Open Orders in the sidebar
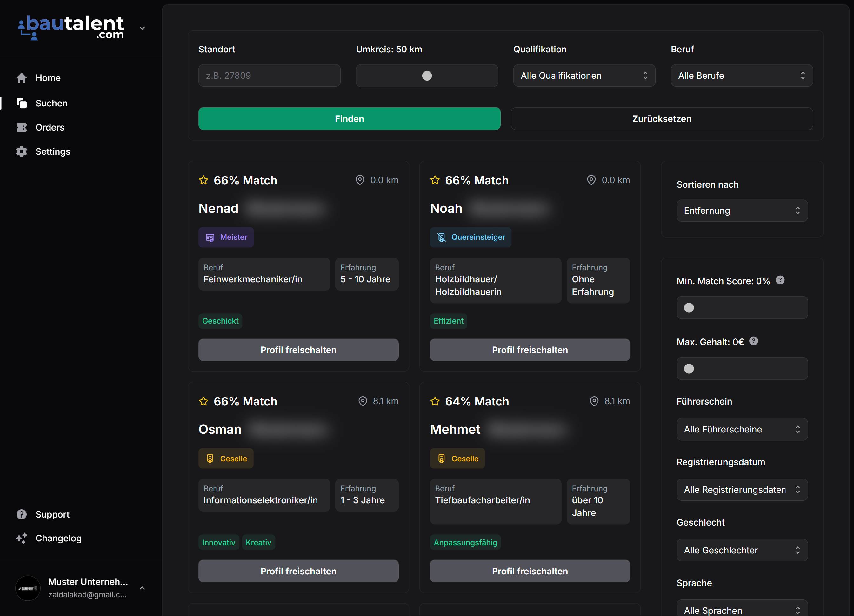 (x=50, y=127)
